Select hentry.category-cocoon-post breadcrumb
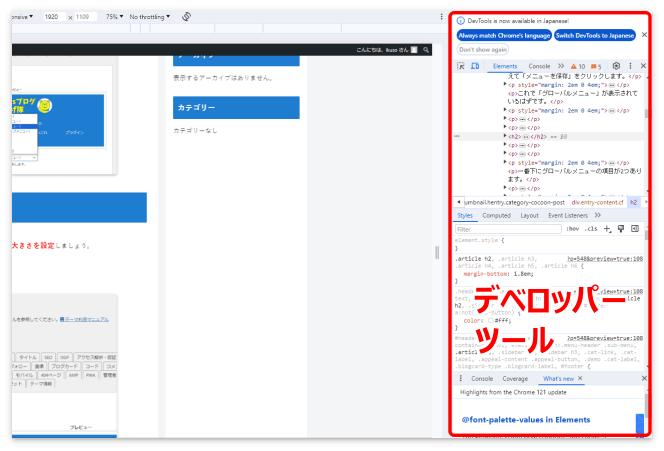 (x=515, y=202)
